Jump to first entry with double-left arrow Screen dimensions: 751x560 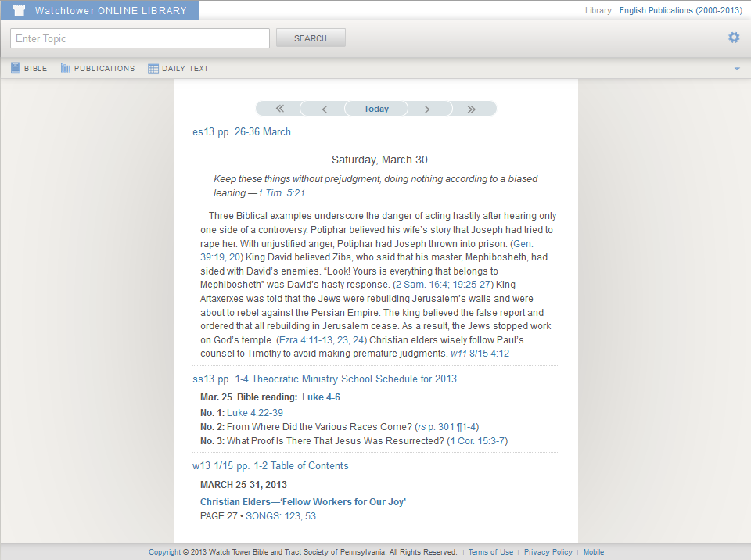tap(278, 108)
